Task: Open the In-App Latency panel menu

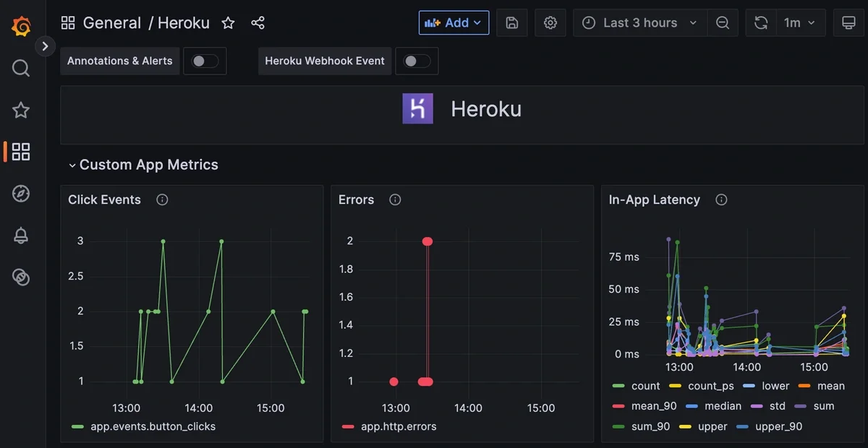Action: (654, 199)
